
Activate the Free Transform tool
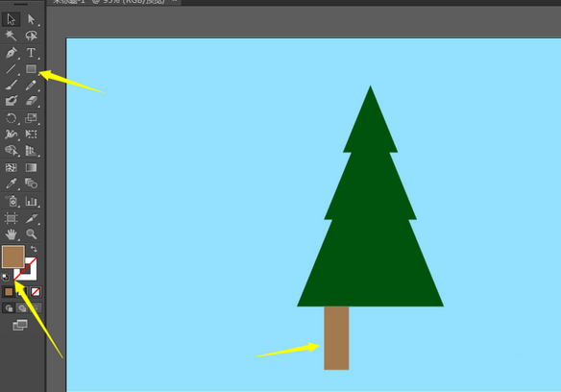(x=31, y=135)
